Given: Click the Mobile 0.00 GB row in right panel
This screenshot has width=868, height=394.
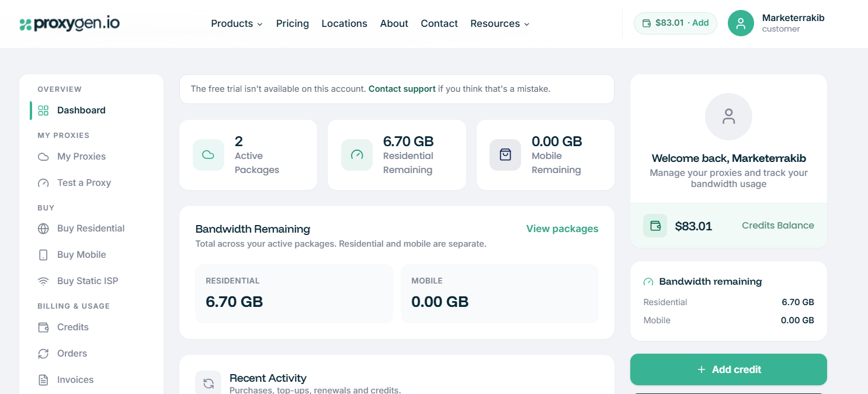Looking at the screenshot, I should [728, 320].
